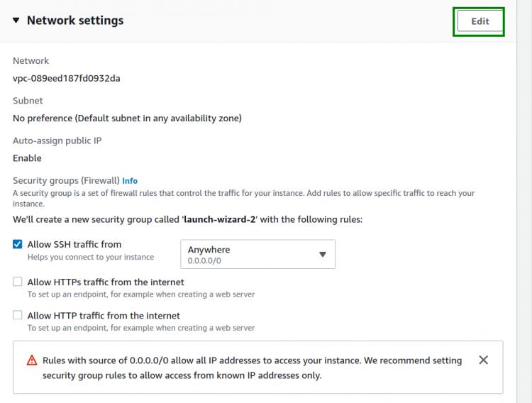Dismiss the 0.0.0.0/0 warning with the X
This screenshot has height=403, width=532.
pos(483,360)
